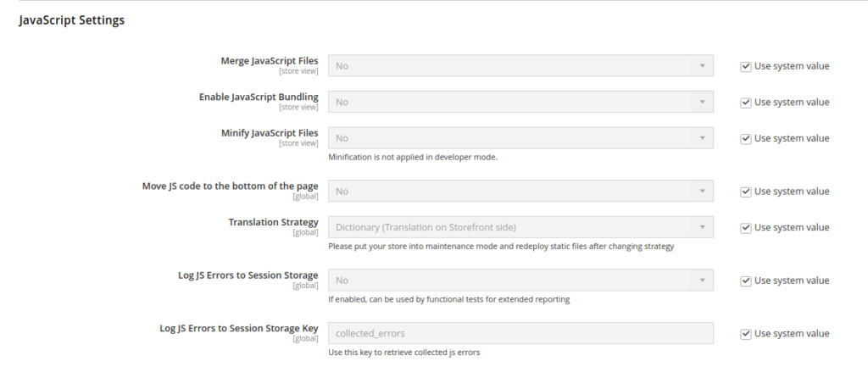The image size is (868, 378).
Task: Open Log JS Errors to Session Storage dropdown
Action: click(520, 281)
